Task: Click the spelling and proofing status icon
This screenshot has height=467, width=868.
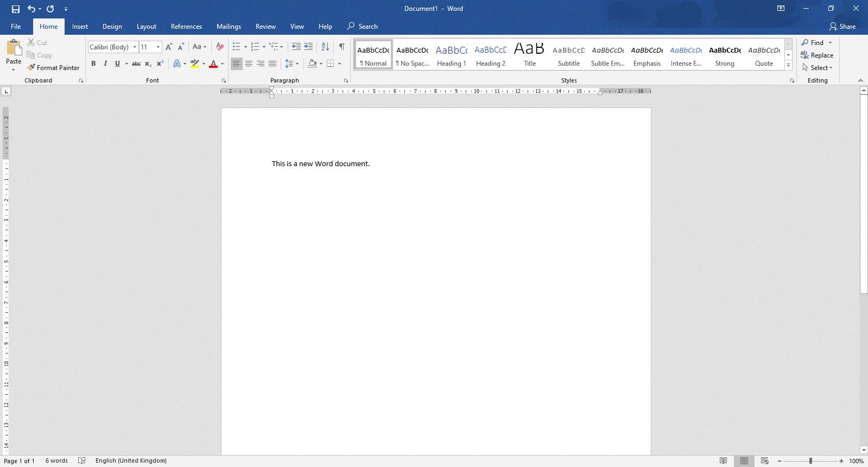Action: tap(82, 460)
